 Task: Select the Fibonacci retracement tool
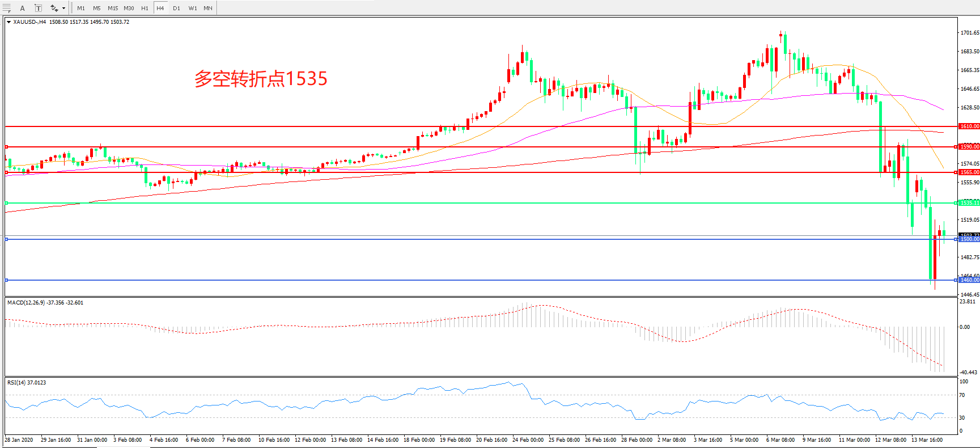click(7, 8)
